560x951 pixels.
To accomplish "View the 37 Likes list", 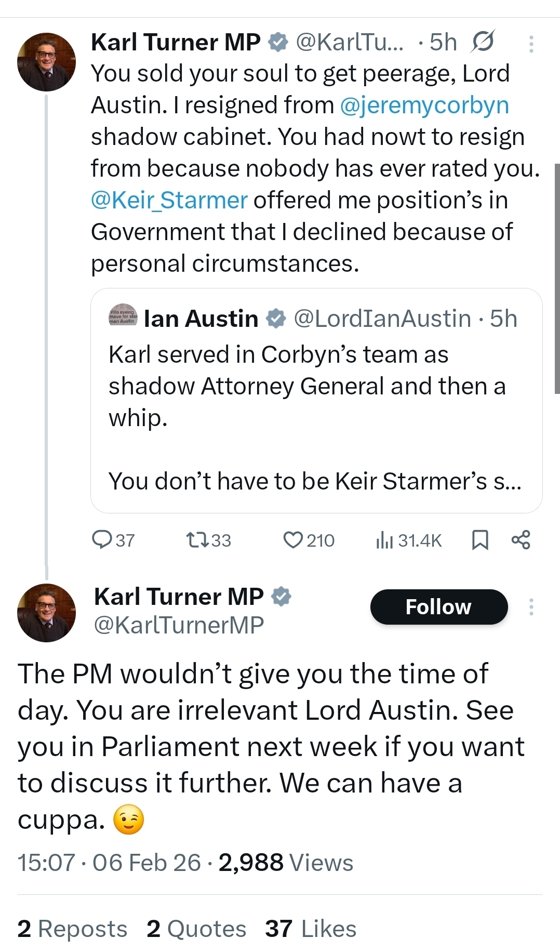I will 311,929.
